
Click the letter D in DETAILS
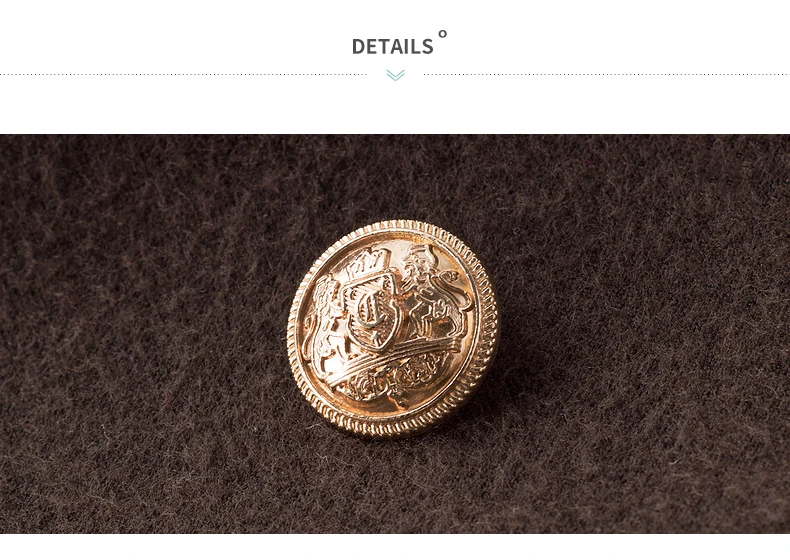(x=358, y=46)
